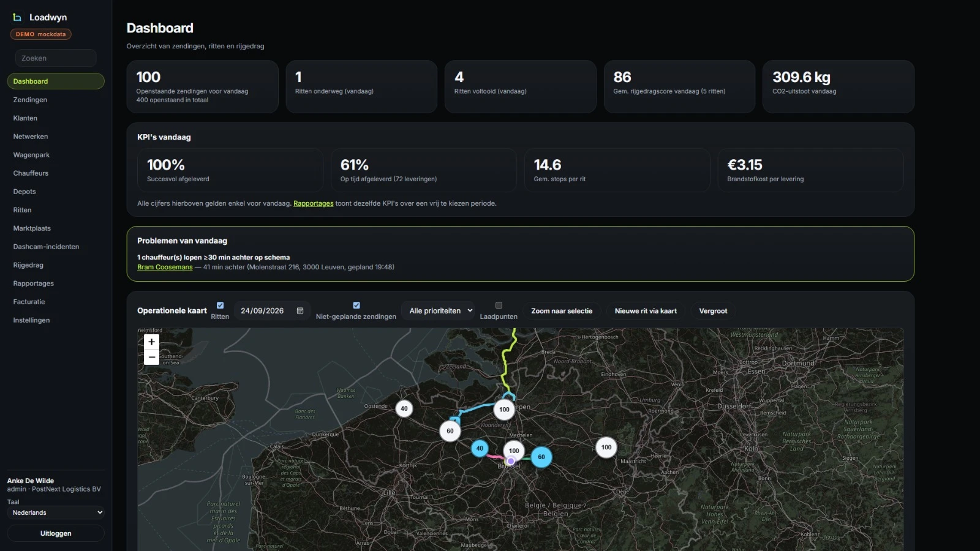The image size is (980, 551).
Task: Open the calendar picker icon in date field
Action: point(300,311)
